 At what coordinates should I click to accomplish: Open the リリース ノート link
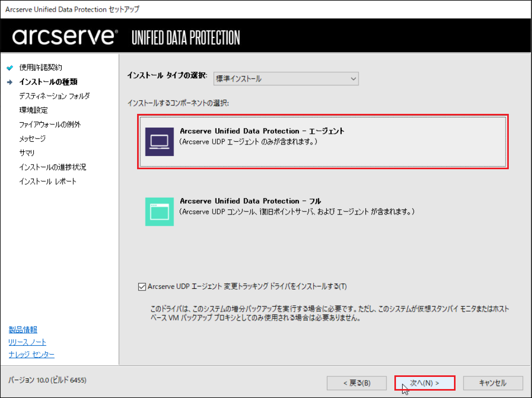pos(27,342)
